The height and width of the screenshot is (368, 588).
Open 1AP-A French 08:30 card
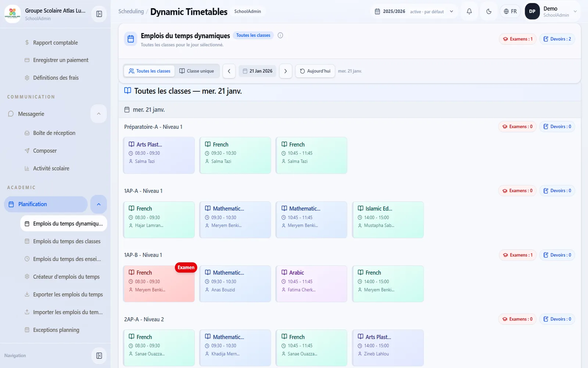(159, 220)
